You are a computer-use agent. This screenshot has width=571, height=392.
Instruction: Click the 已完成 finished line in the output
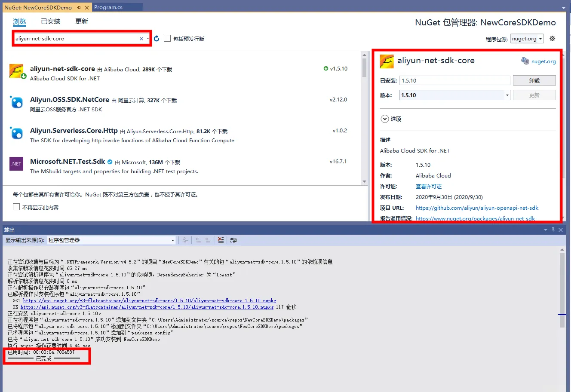(44, 359)
